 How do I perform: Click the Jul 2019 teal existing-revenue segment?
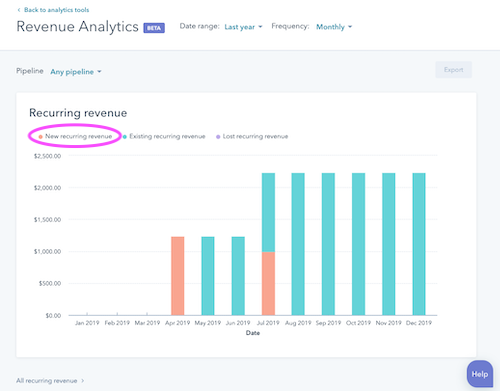coord(268,212)
